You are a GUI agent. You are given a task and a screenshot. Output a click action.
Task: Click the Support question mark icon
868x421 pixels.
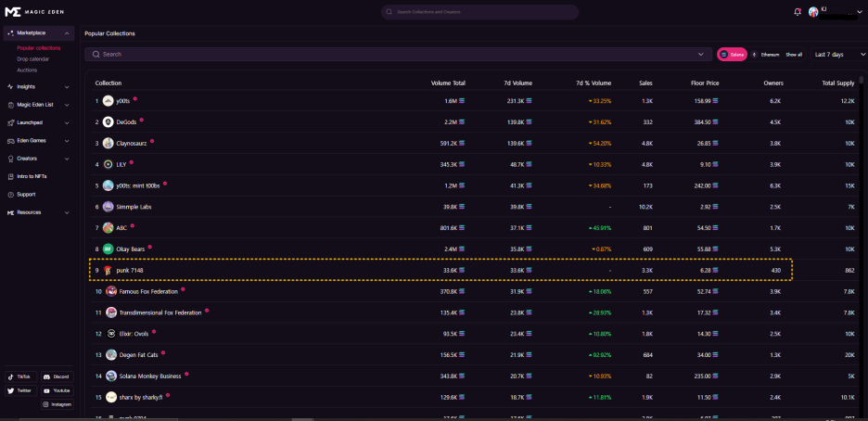point(11,195)
